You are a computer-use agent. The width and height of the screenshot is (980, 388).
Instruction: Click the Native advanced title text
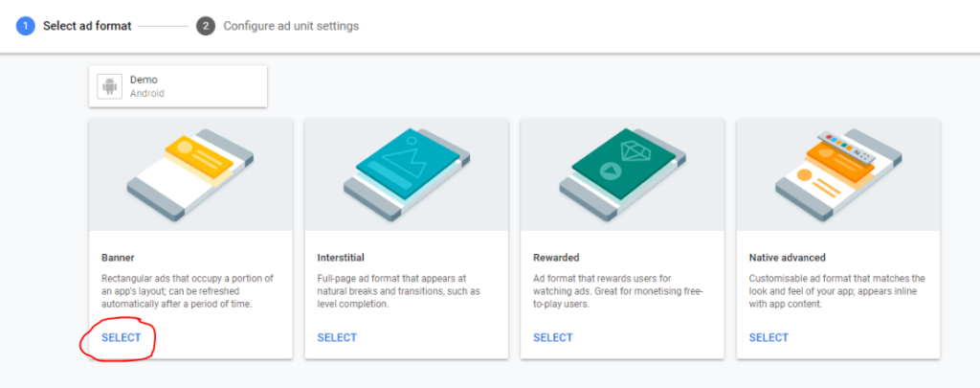(788, 257)
